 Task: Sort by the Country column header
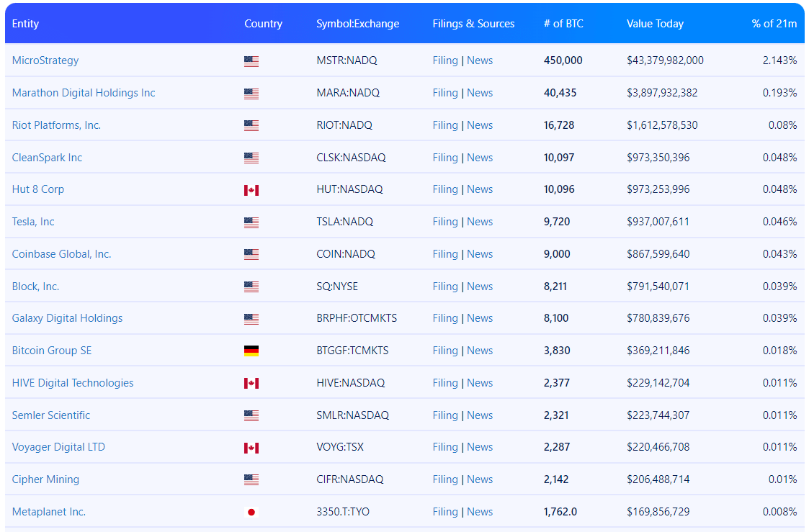pyautogui.click(x=263, y=24)
